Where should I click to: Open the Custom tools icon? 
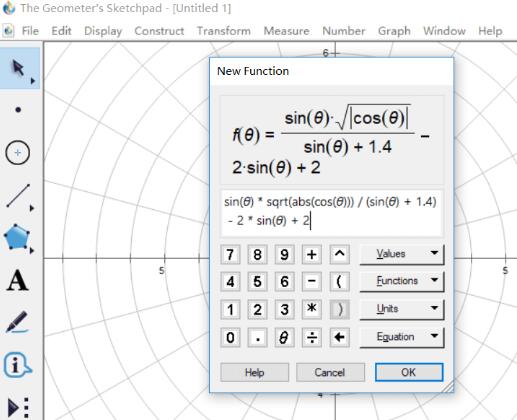tap(18, 407)
